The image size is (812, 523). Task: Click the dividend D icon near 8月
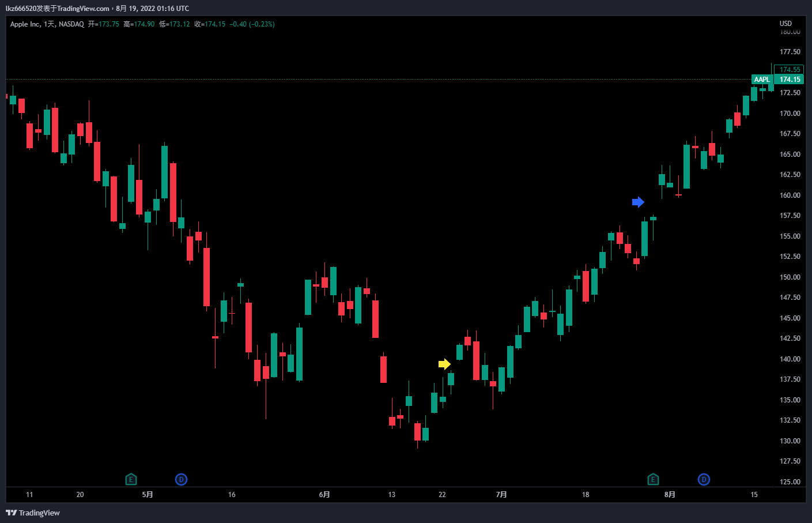click(704, 479)
